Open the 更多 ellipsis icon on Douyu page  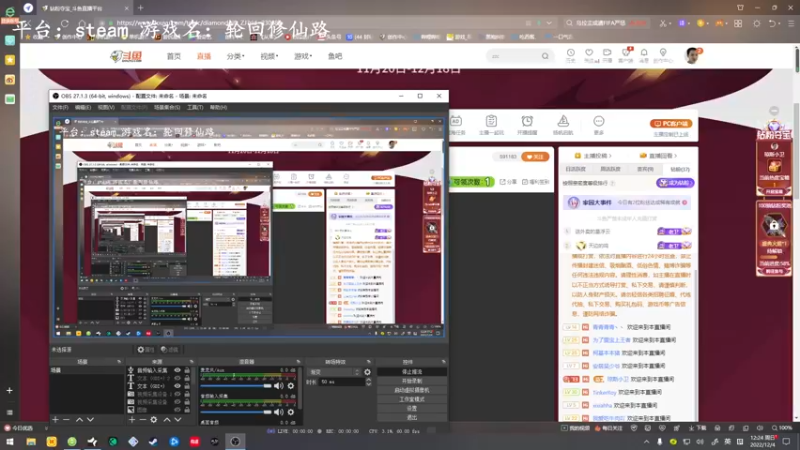pos(598,121)
